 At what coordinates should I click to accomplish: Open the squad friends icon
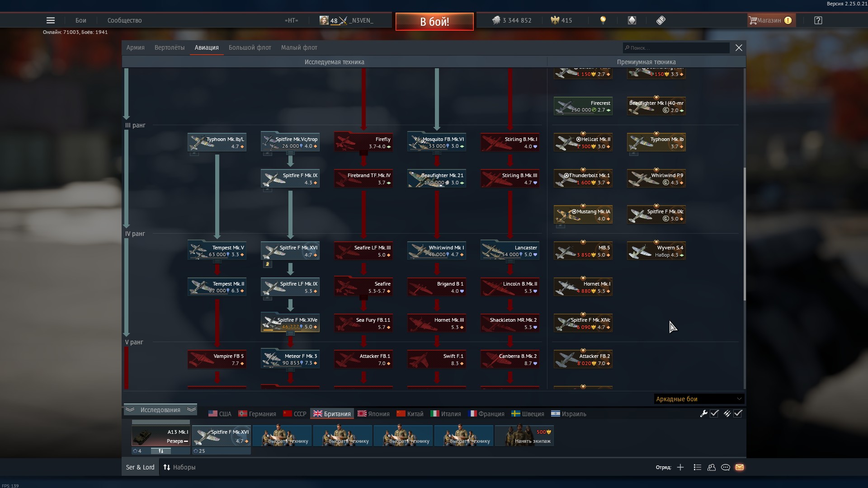(x=712, y=467)
